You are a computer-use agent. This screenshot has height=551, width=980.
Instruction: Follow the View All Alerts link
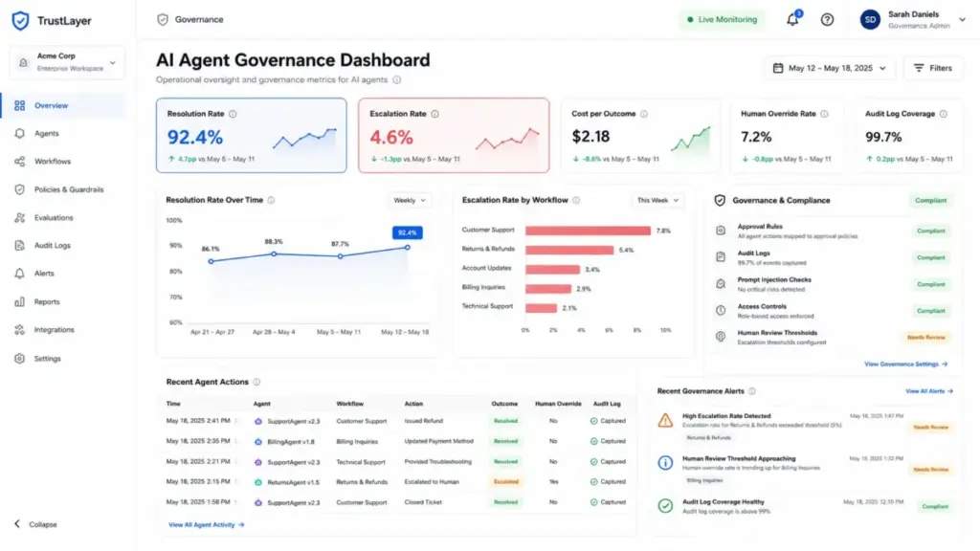(929, 391)
